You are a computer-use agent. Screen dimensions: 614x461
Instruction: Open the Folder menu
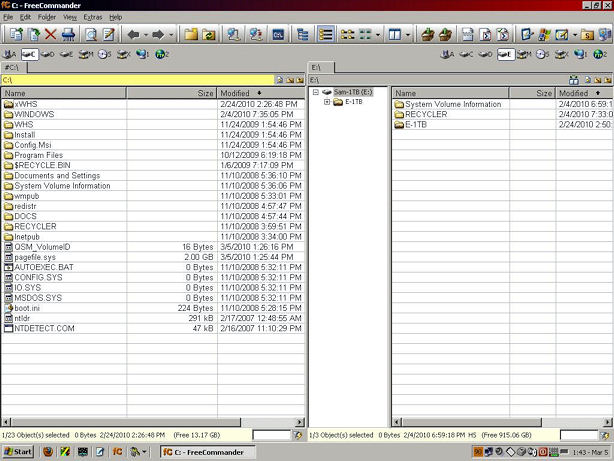[x=47, y=17]
